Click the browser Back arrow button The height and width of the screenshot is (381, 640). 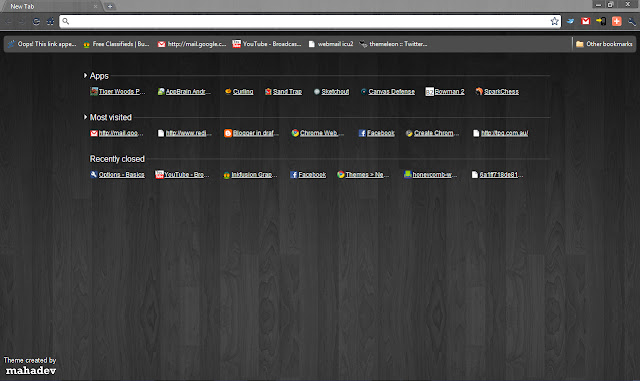click(9, 22)
